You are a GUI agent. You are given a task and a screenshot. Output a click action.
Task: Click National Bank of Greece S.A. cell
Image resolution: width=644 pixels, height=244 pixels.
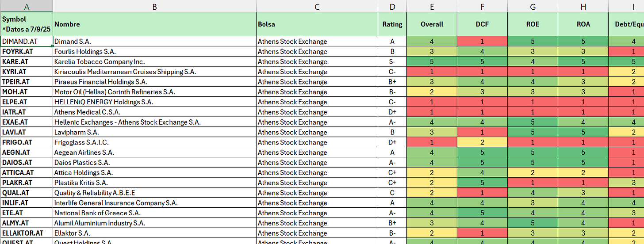coord(154,213)
